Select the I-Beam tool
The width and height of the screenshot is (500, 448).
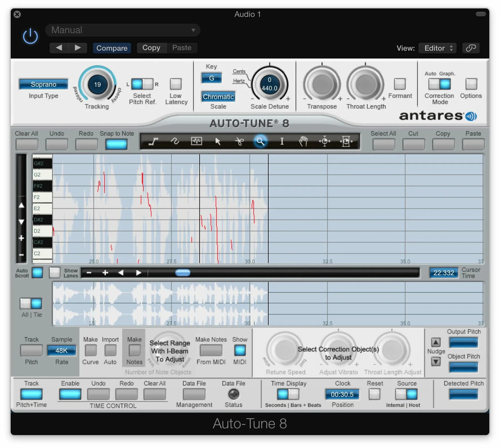click(282, 141)
